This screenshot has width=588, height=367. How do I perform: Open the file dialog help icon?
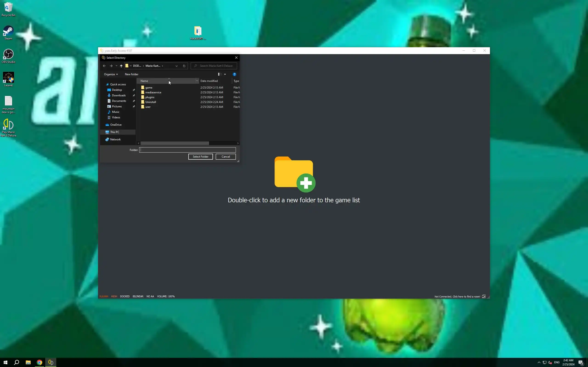pyautogui.click(x=234, y=74)
